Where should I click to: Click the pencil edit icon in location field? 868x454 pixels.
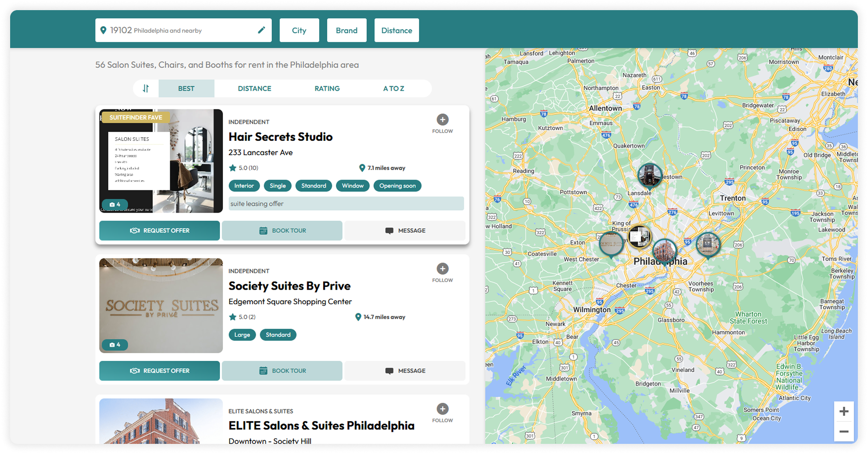[261, 30]
